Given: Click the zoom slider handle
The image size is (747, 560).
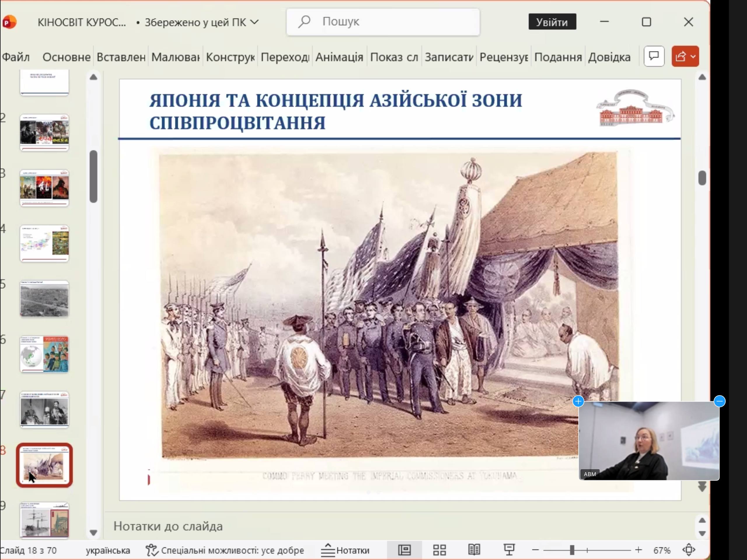Looking at the screenshot, I should (572, 550).
